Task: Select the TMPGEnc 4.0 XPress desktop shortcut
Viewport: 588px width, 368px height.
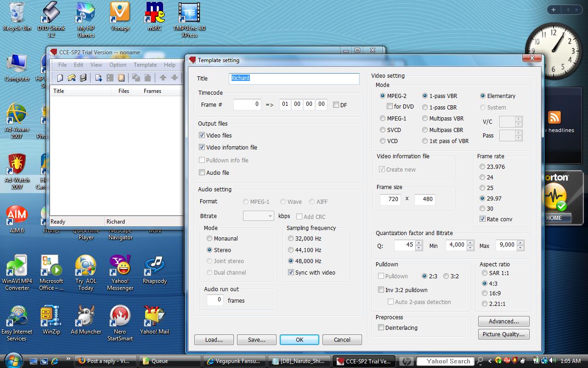Action: (189, 20)
